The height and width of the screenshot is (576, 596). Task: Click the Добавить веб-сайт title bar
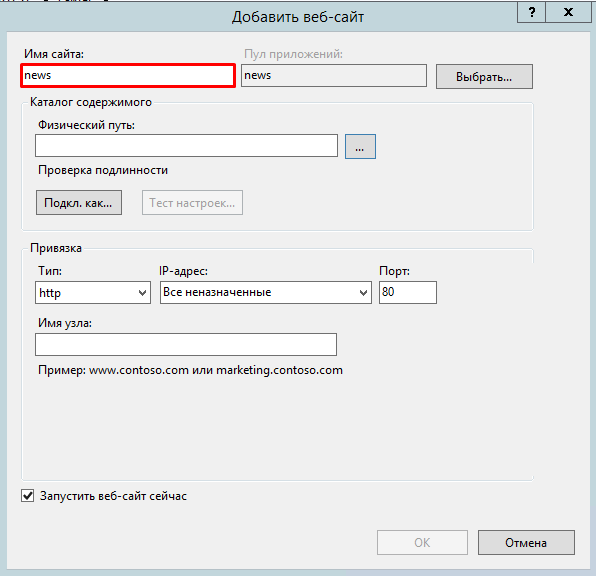point(298,17)
